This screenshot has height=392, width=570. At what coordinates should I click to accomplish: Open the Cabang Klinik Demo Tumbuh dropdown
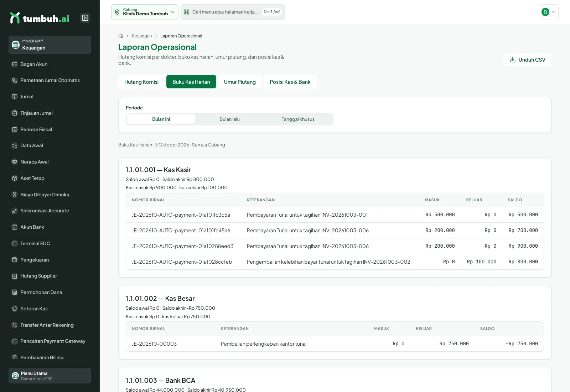tap(145, 12)
